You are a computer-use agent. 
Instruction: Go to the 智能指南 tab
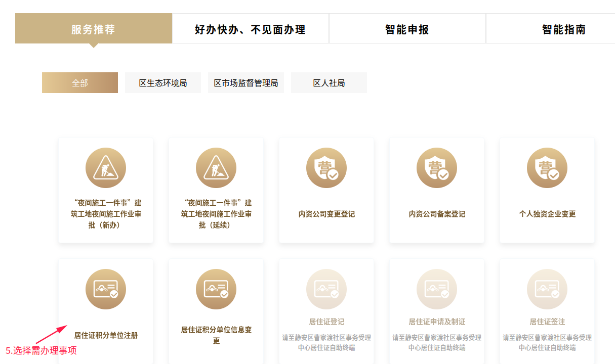[563, 29]
